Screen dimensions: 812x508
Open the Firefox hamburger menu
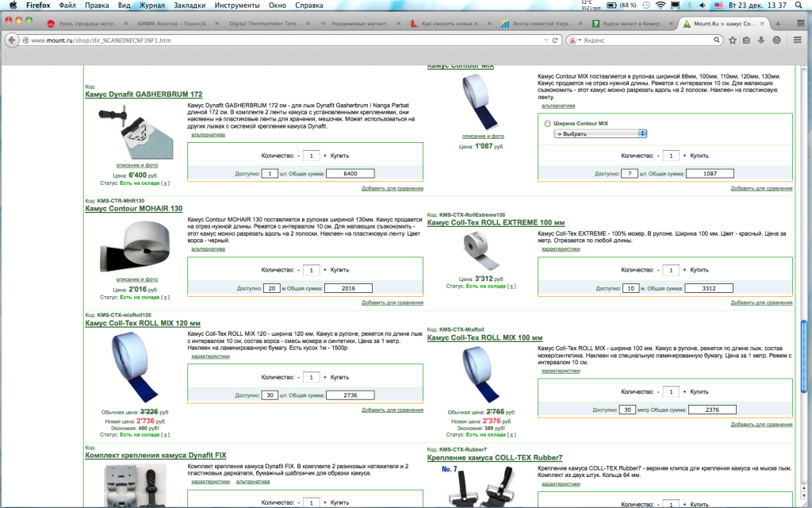795,40
